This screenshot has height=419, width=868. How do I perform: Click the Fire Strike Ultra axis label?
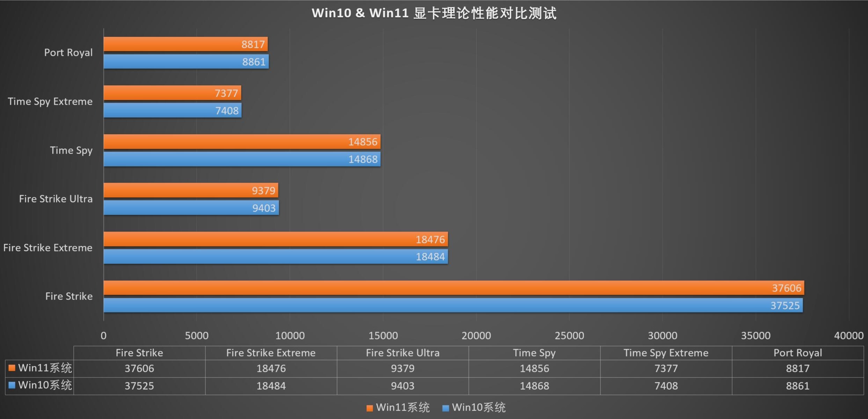(x=56, y=199)
